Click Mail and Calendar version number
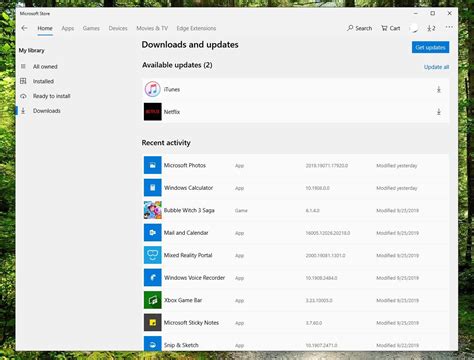The image size is (474, 360). tap(328, 233)
